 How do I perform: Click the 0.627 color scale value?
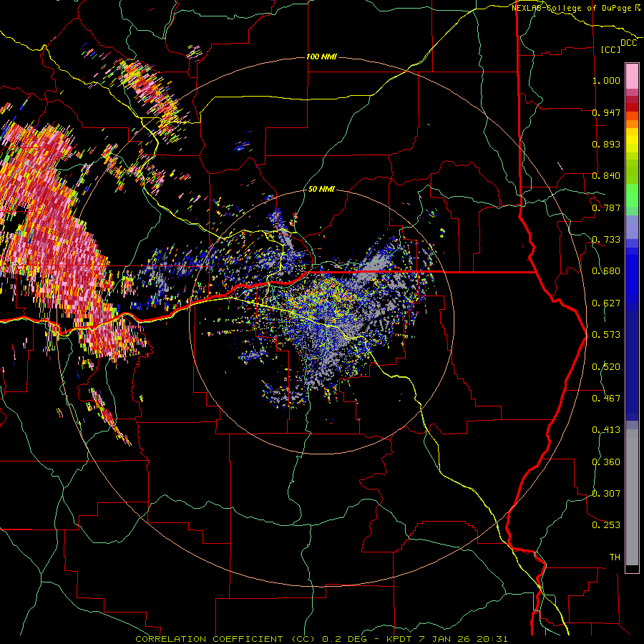pyautogui.click(x=606, y=303)
